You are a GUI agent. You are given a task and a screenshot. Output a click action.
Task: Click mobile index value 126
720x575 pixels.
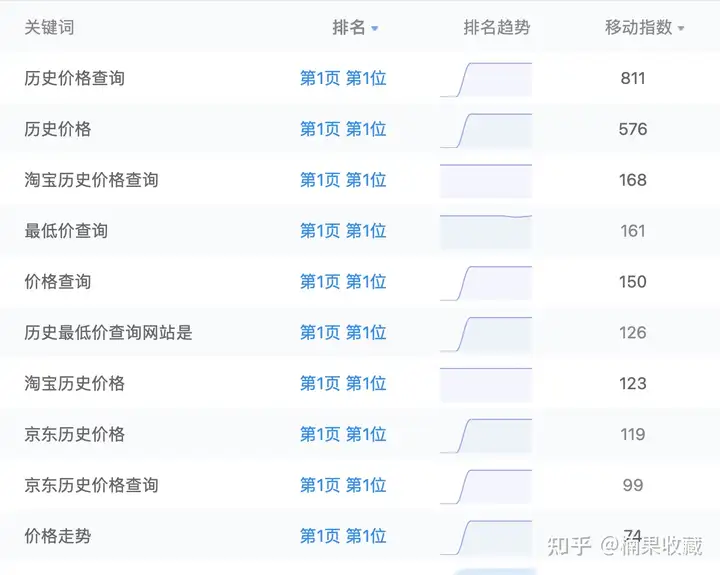(x=633, y=333)
